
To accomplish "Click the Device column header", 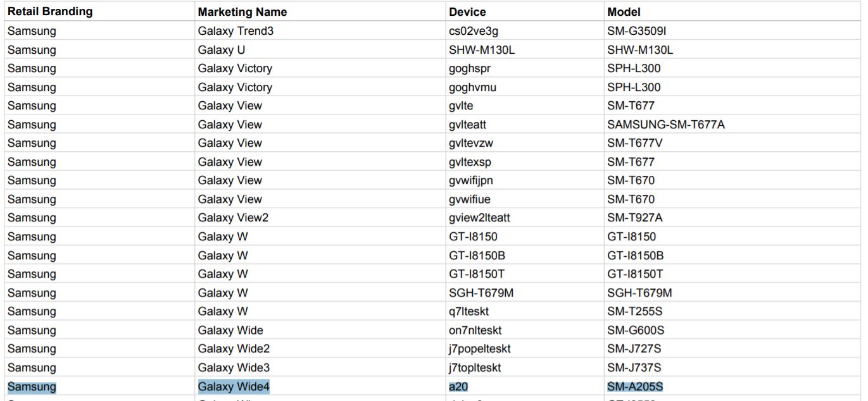I will tap(467, 12).
